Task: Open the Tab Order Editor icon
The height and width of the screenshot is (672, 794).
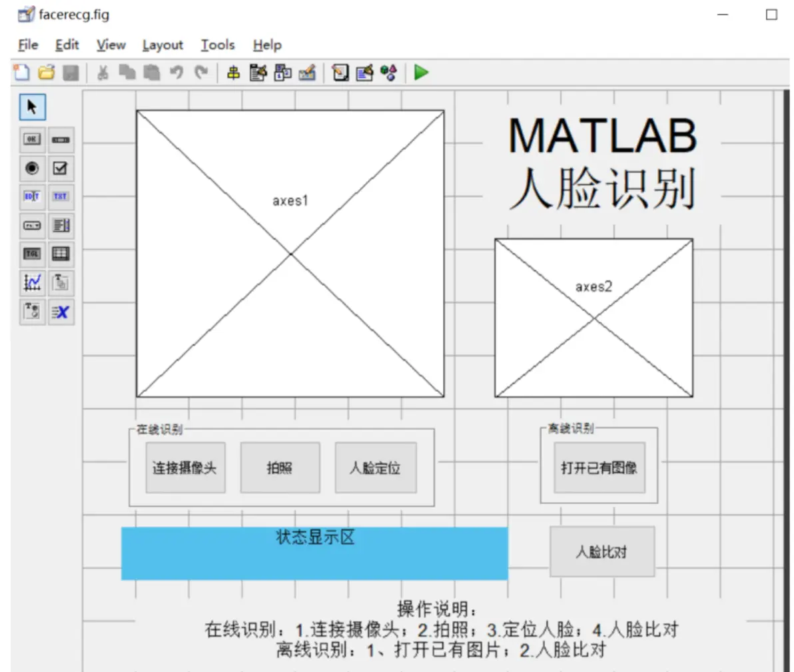Action: point(282,73)
